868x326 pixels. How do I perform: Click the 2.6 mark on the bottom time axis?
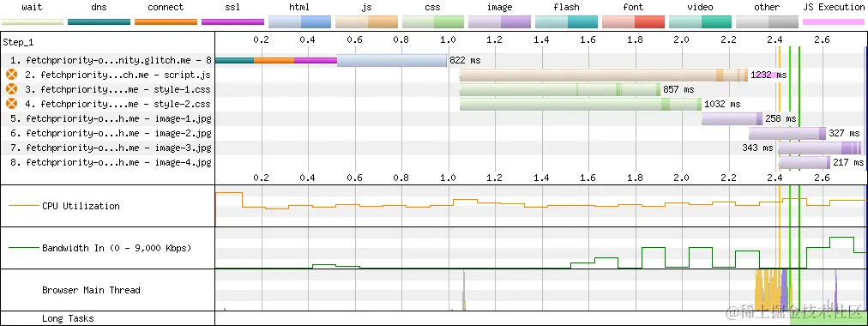click(x=823, y=178)
